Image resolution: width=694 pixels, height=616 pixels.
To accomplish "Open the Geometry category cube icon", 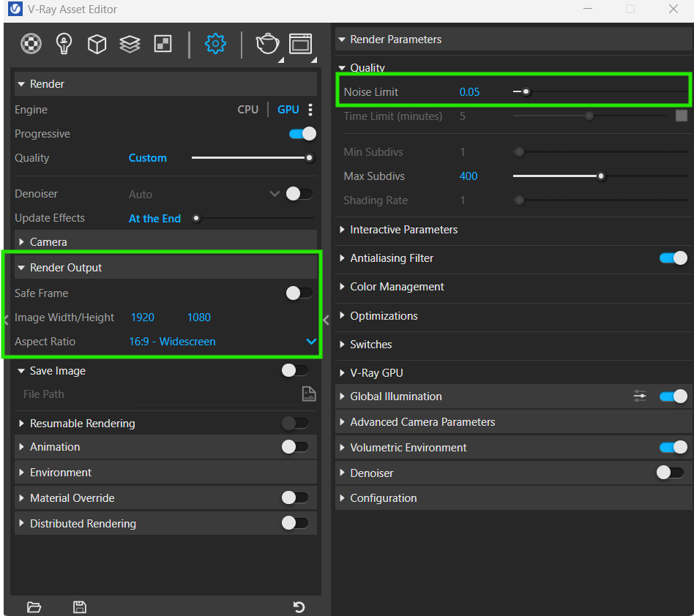I will click(x=97, y=44).
